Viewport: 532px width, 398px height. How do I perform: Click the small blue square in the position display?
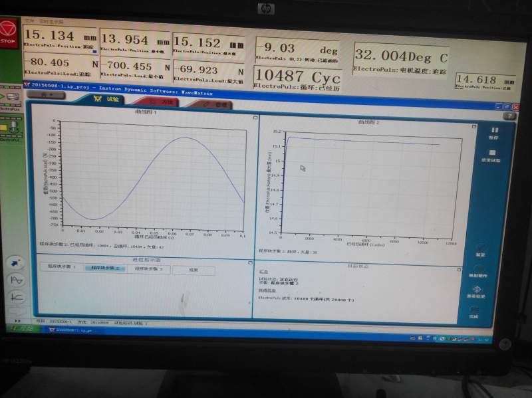coord(94,52)
